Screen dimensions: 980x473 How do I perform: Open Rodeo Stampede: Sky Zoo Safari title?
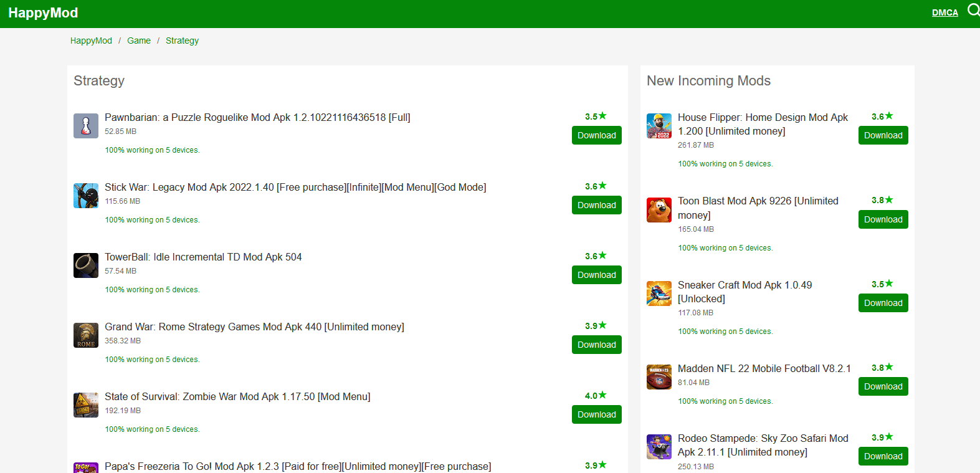763,445
